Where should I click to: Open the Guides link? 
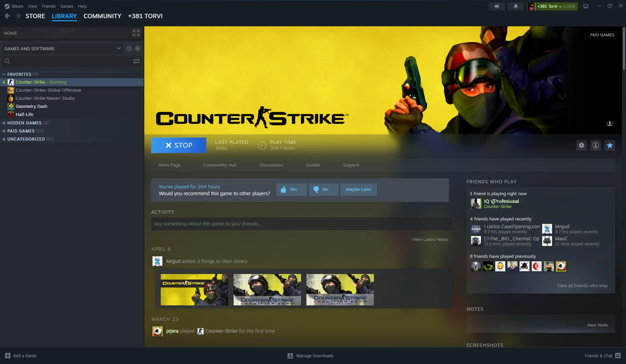point(313,165)
